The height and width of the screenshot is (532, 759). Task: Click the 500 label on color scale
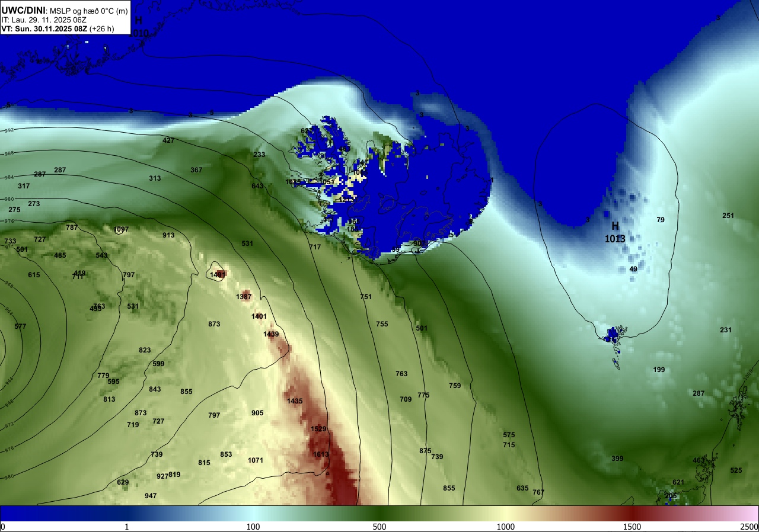pos(379,527)
